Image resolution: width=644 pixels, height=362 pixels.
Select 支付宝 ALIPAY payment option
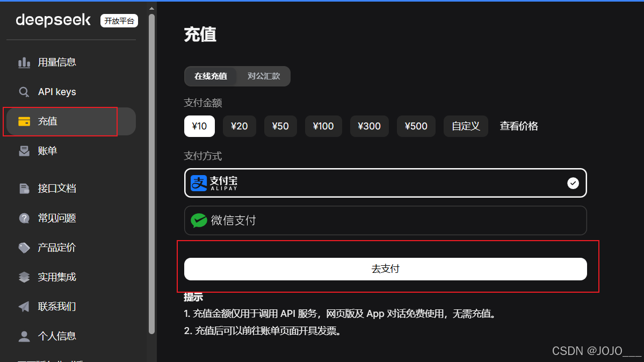click(x=385, y=183)
